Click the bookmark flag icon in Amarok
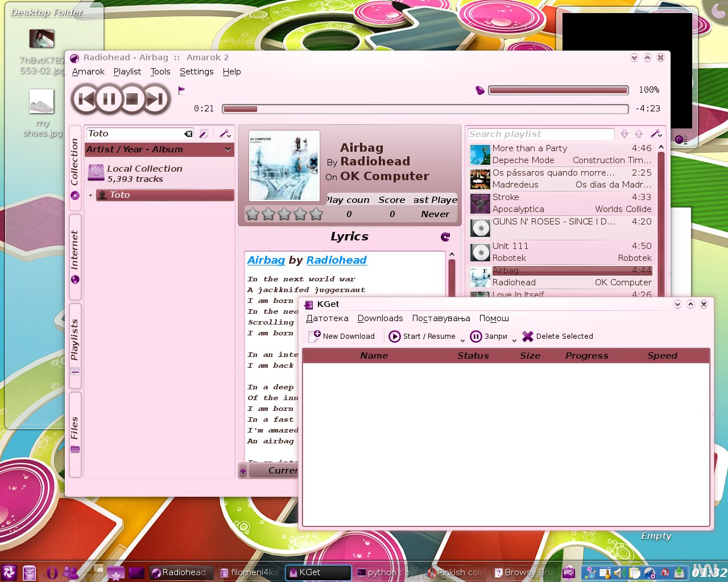 [x=182, y=90]
